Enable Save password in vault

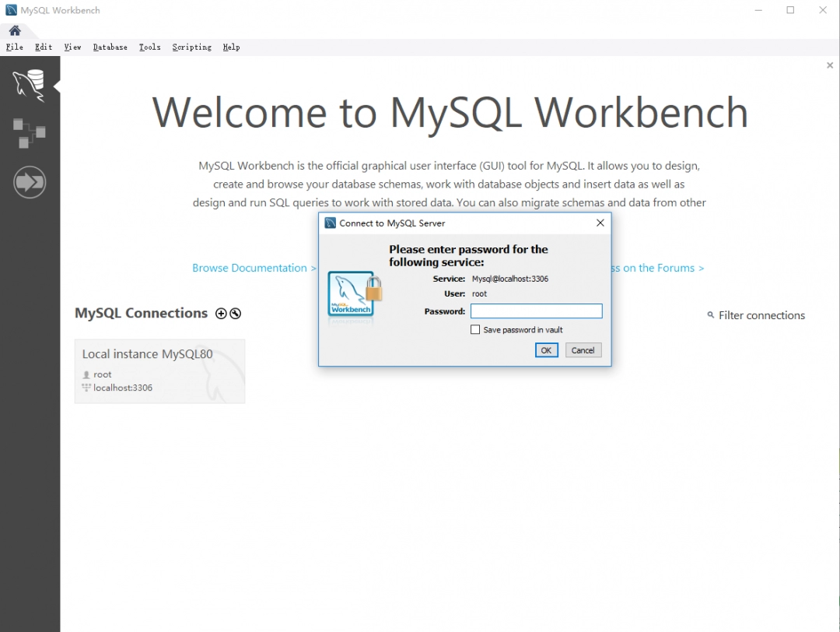tap(475, 329)
